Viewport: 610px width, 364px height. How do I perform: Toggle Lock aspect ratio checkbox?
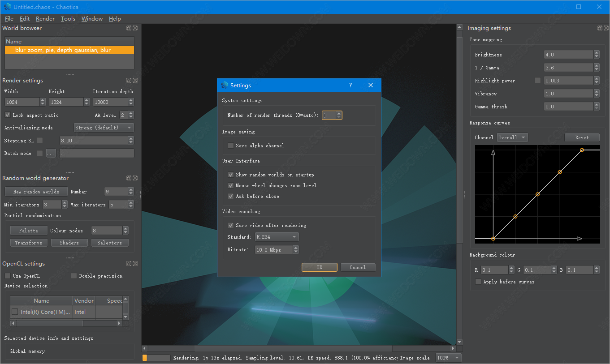(x=7, y=115)
